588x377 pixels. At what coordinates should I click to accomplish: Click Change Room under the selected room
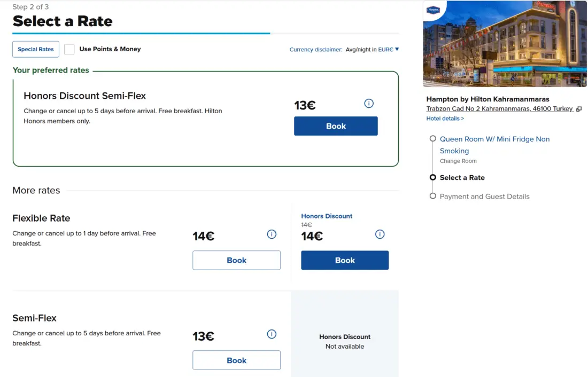(458, 161)
